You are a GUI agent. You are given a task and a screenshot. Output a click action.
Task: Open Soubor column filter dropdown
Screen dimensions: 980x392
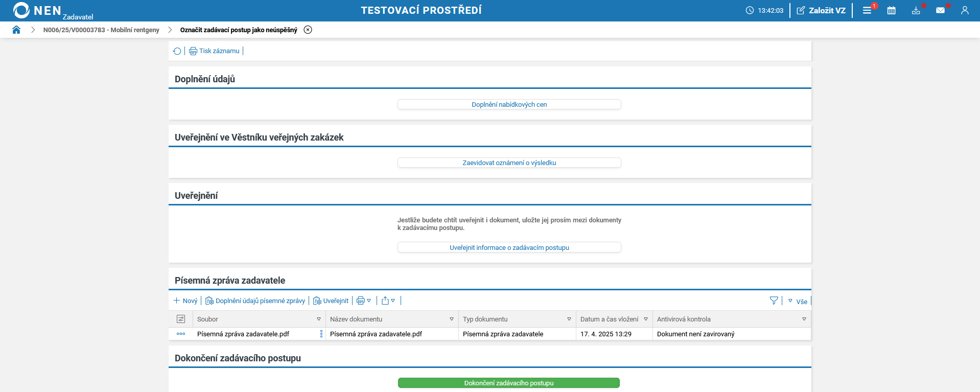[319, 319]
